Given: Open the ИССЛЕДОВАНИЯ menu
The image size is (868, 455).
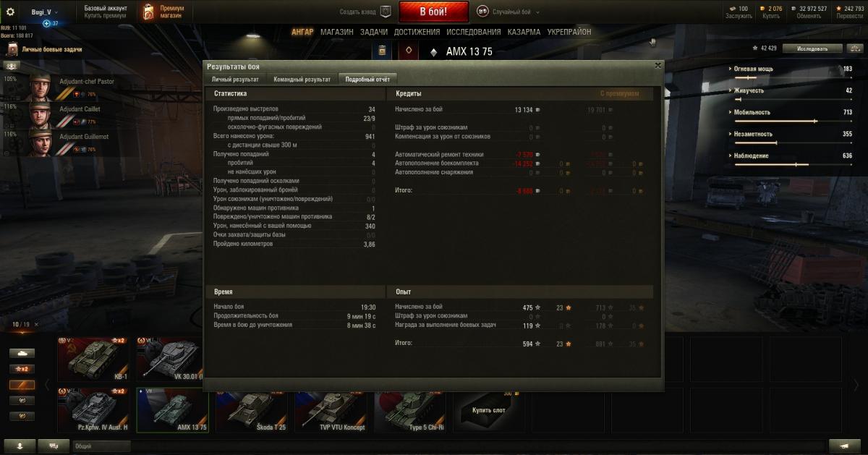Looking at the screenshot, I should [x=473, y=32].
